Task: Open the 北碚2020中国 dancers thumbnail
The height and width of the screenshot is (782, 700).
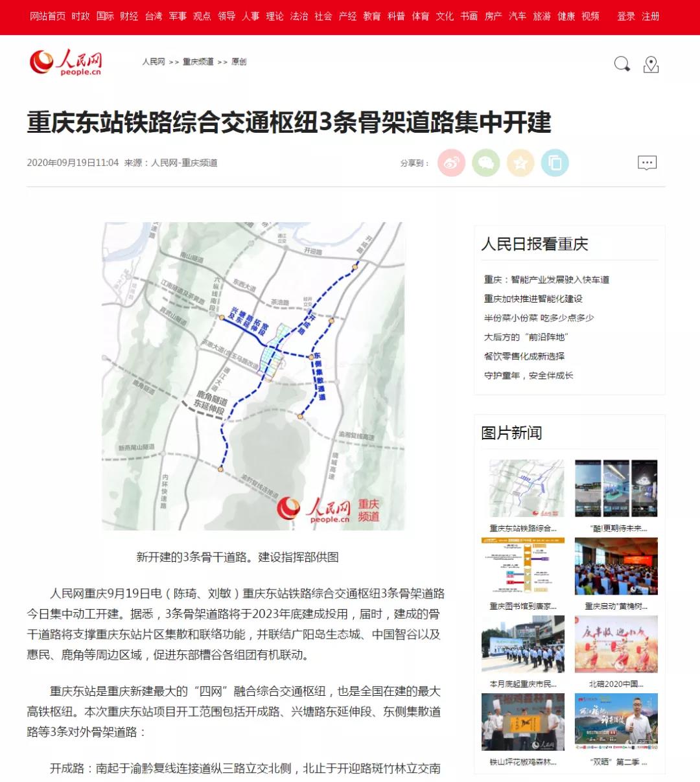Action: click(616, 643)
